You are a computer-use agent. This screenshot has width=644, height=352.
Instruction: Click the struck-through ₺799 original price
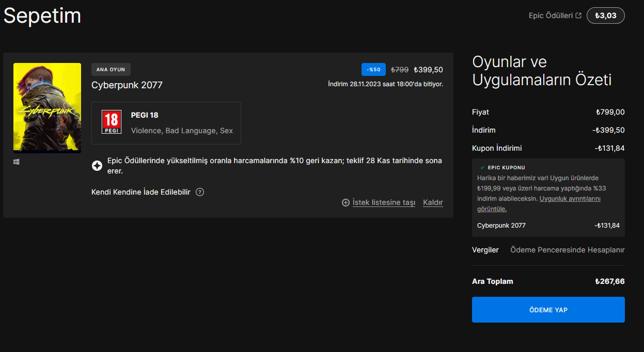point(400,70)
